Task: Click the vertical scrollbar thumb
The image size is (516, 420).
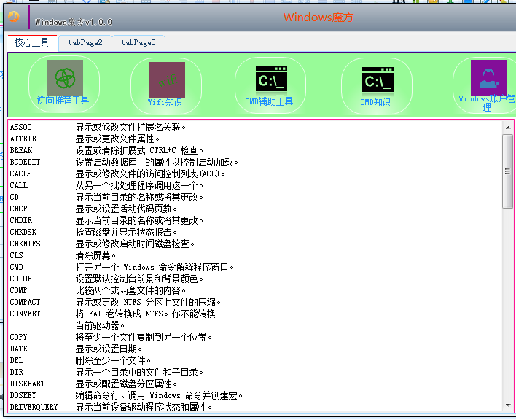Action: 508,171
